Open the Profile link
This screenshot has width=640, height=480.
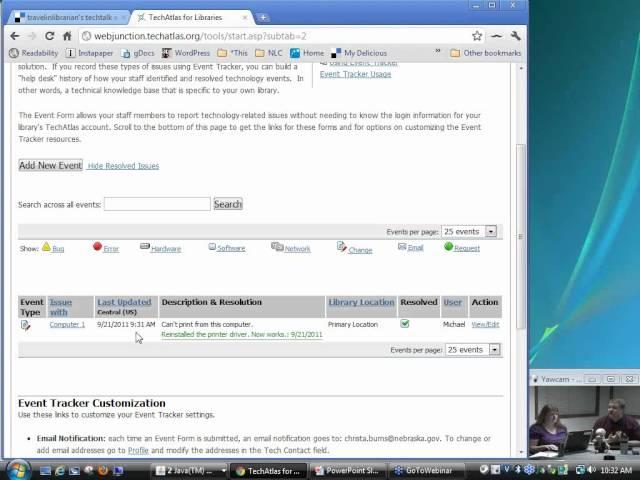click(x=138, y=450)
